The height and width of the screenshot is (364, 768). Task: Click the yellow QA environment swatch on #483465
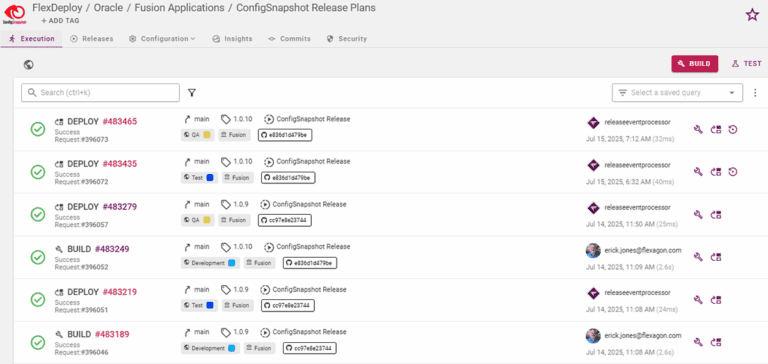pyautogui.click(x=207, y=135)
